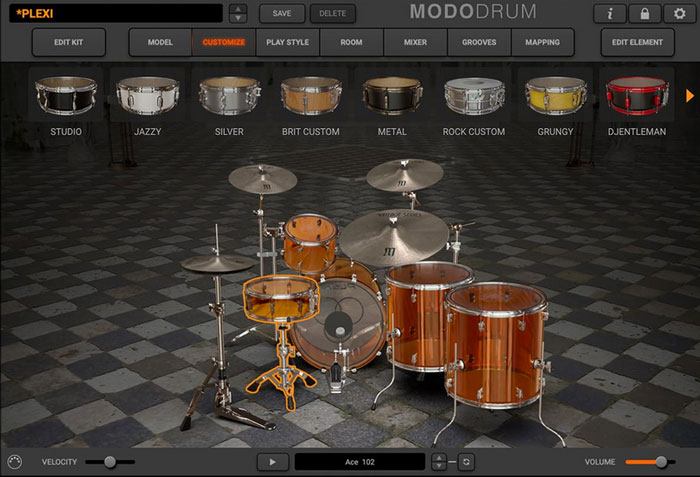
Task: Step through presets using the arrows beside PLEXI
Action: click(x=237, y=13)
